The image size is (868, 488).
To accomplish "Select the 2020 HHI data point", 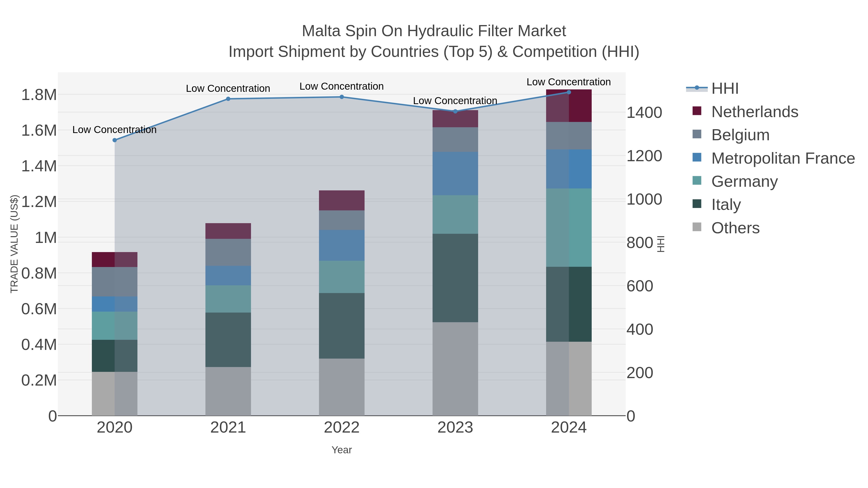I will tap(115, 140).
